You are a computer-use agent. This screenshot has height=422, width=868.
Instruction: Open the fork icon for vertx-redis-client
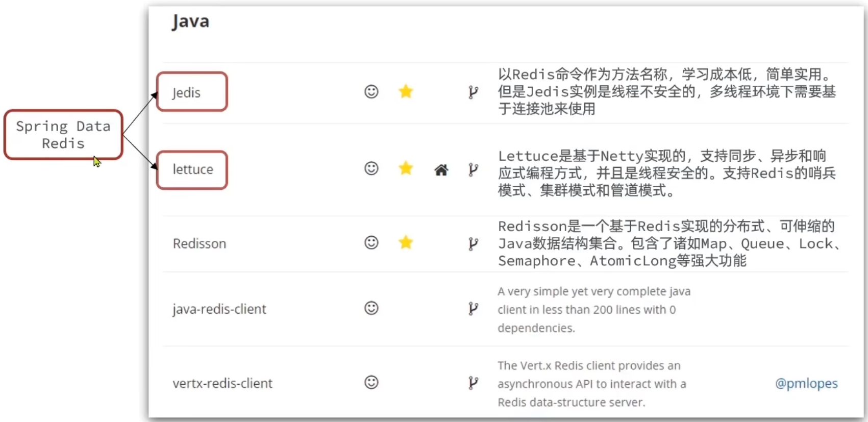473,383
